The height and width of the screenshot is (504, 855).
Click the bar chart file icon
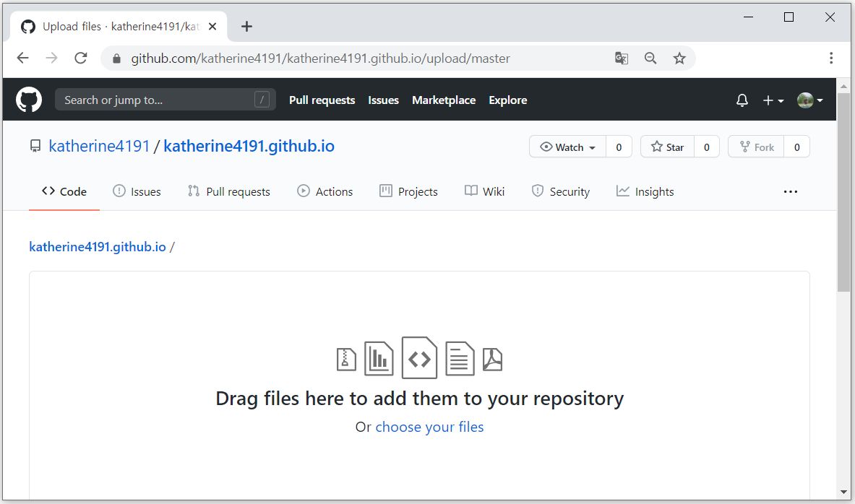(x=379, y=359)
